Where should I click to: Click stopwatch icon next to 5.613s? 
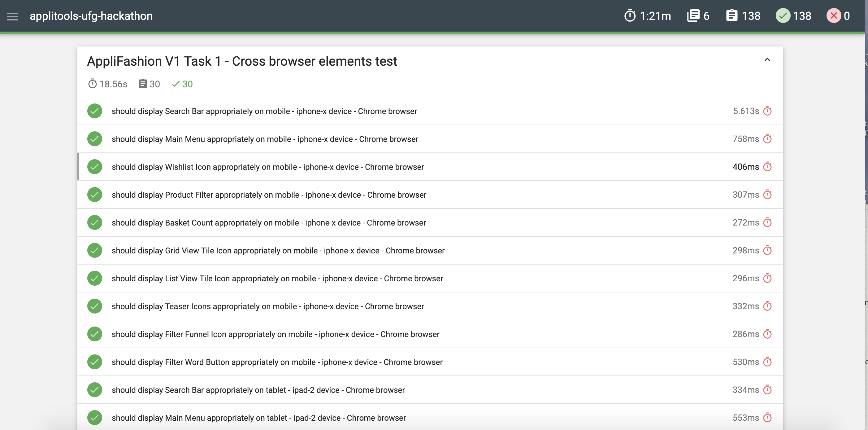pos(767,111)
